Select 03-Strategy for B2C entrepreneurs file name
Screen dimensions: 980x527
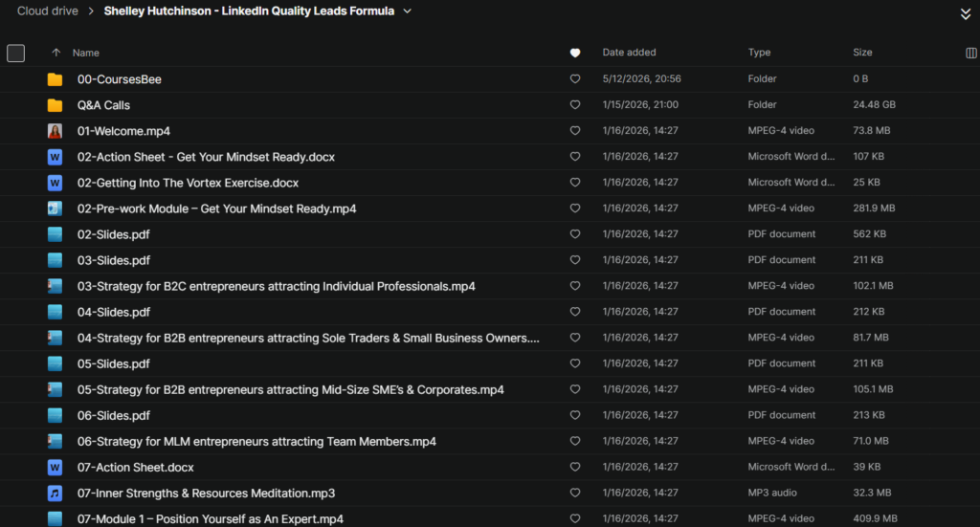click(x=277, y=286)
